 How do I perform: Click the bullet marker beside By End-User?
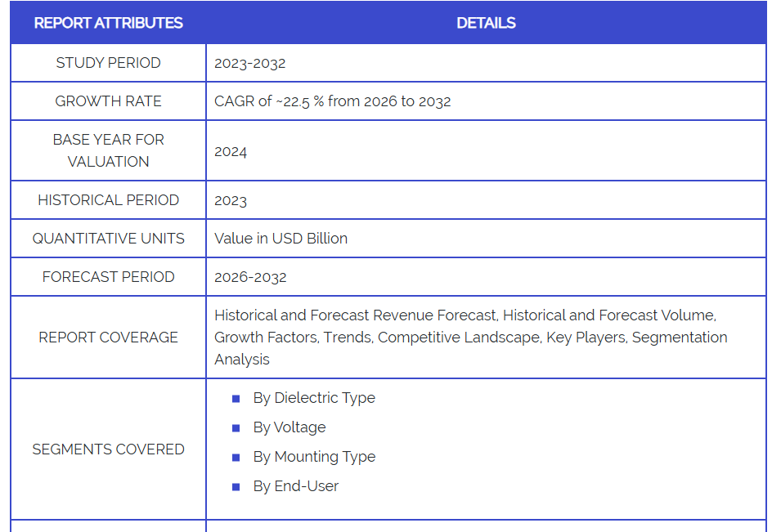236,487
